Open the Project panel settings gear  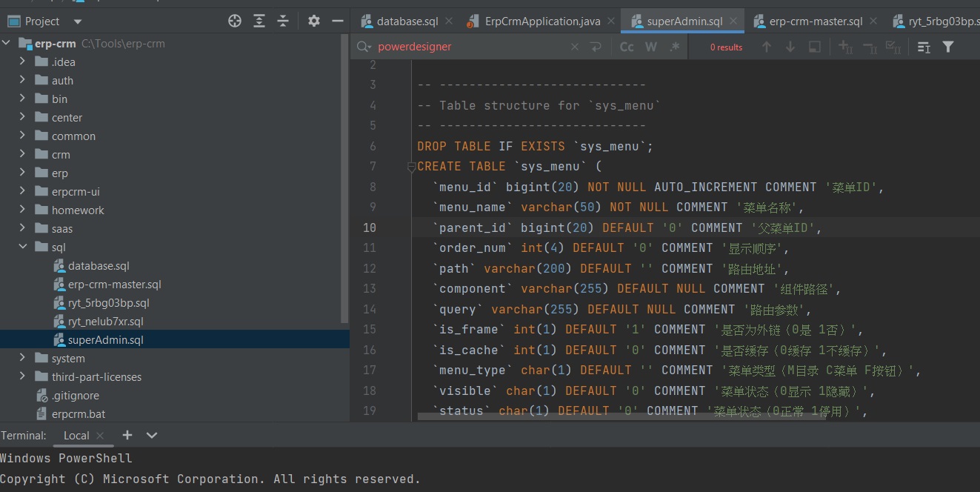point(314,21)
